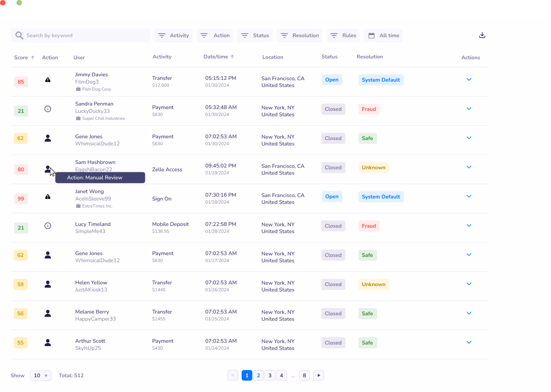Click score 85 badge for Jimmy Davies
Viewport: 551px width, 392px height.
(x=21, y=82)
